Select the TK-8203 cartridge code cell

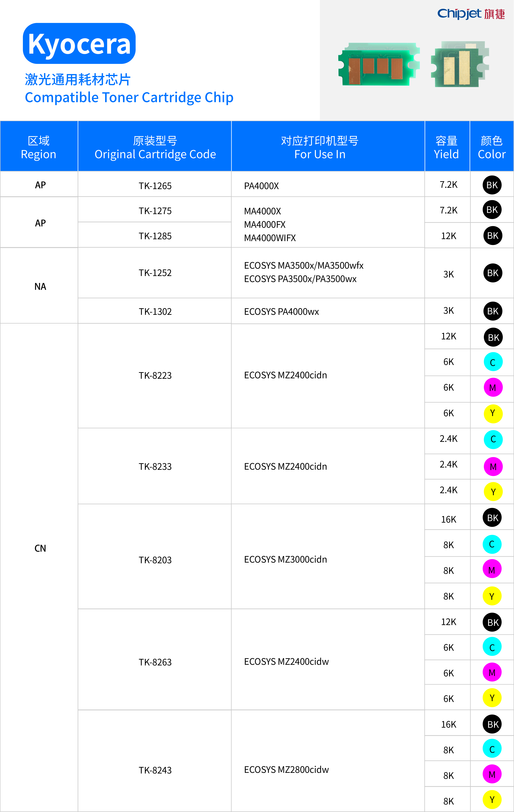pos(155,560)
